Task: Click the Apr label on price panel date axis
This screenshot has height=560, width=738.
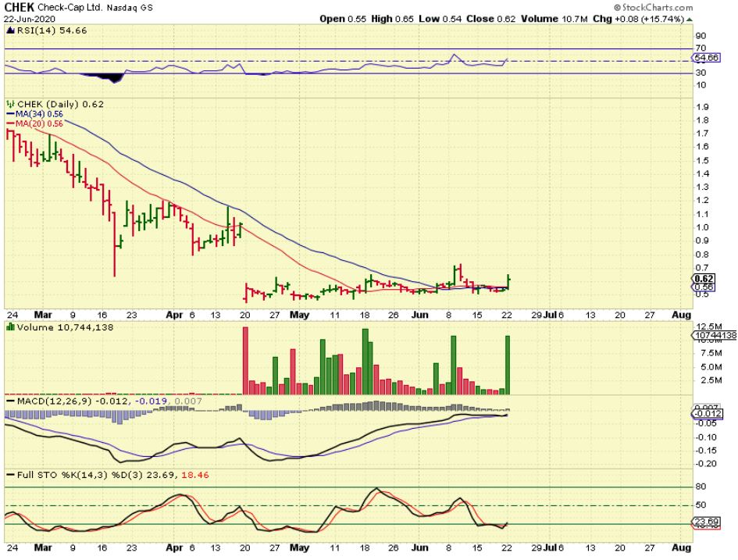Action: point(174,314)
